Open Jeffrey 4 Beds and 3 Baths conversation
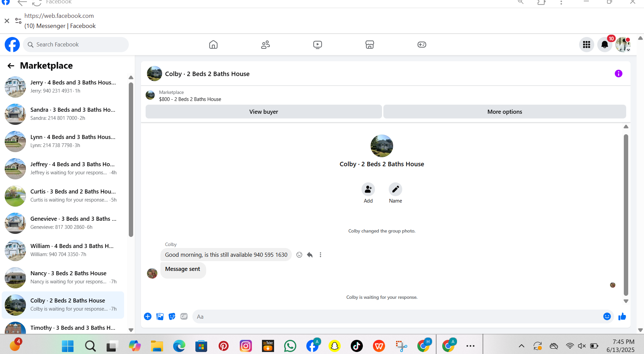 coord(63,168)
